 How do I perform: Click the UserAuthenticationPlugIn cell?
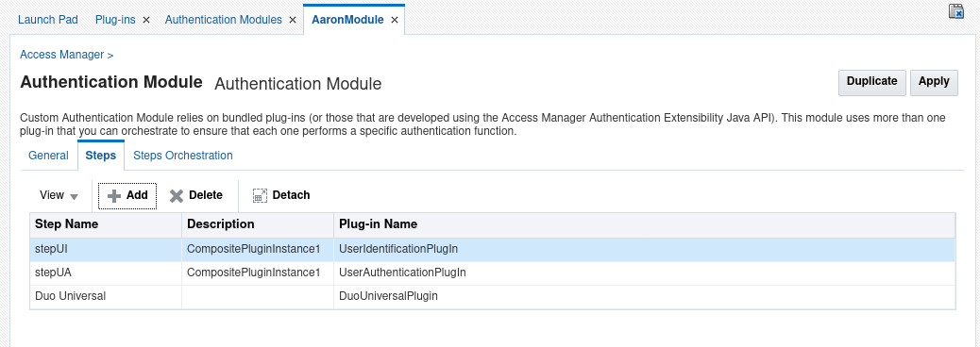[645, 273]
